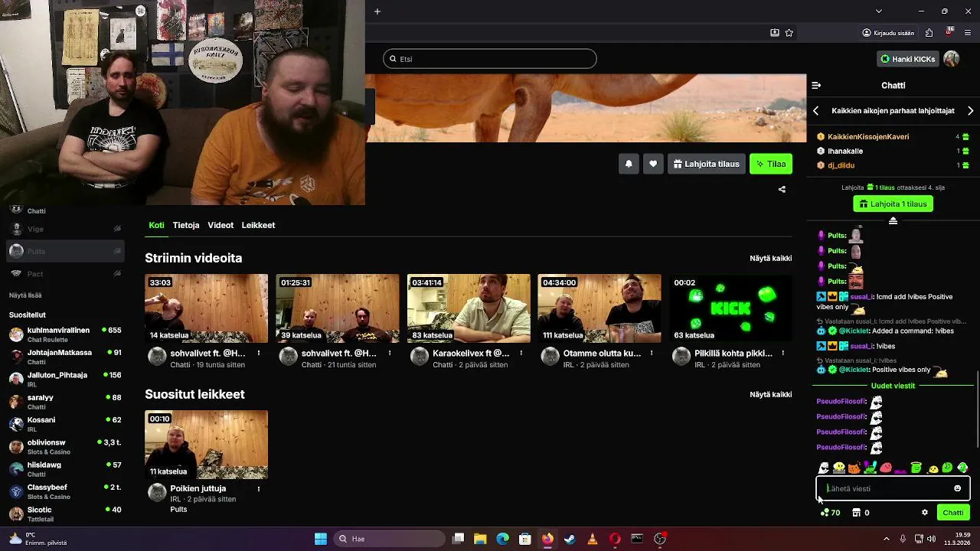Switch to the Koti tab
This screenshot has height=551, width=980.
(x=156, y=225)
